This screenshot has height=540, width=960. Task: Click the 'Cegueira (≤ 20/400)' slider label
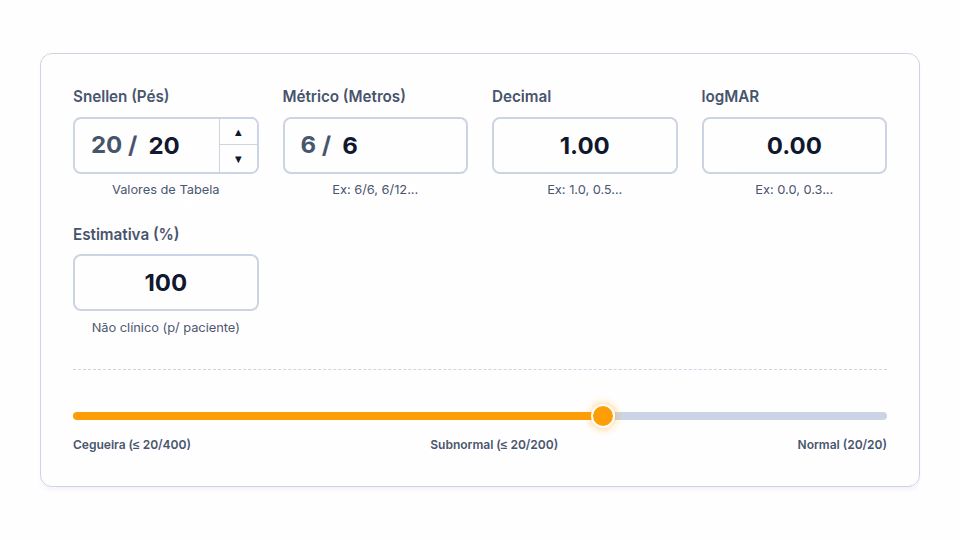pos(132,444)
